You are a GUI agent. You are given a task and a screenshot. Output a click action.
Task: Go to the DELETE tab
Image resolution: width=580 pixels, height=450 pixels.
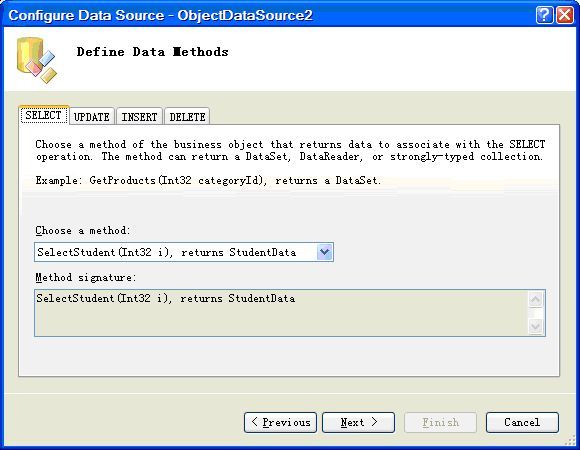(x=187, y=117)
